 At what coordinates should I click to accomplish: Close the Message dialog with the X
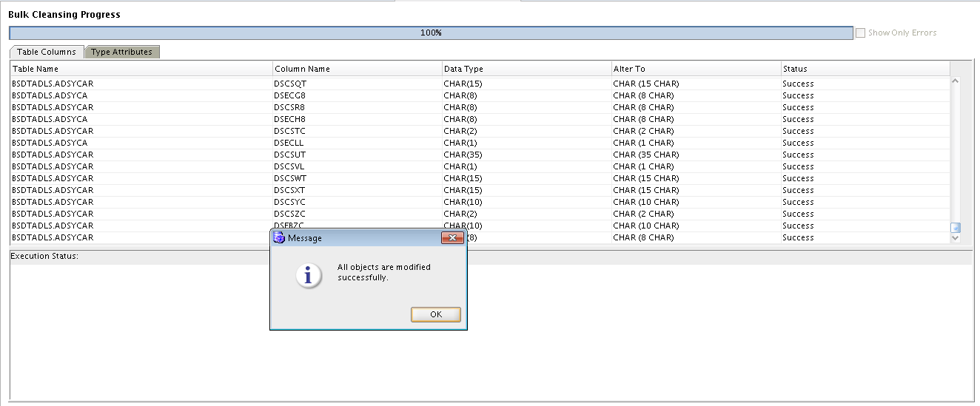pyautogui.click(x=452, y=238)
